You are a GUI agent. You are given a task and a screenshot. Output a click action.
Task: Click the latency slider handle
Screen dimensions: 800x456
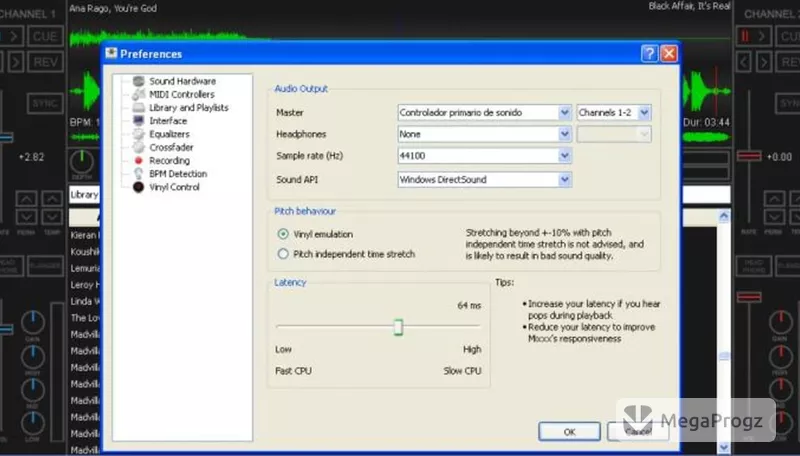click(x=398, y=327)
